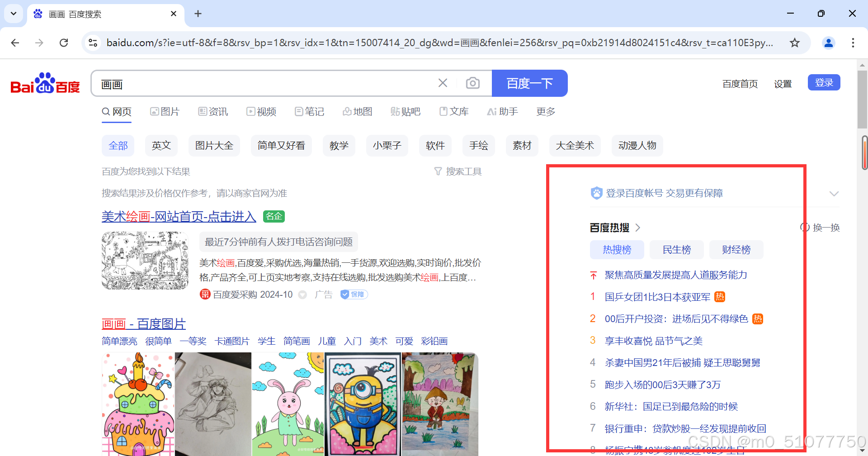Switch to 财经榜 list
The height and width of the screenshot is (456, 868).
(x=736, y=250)
